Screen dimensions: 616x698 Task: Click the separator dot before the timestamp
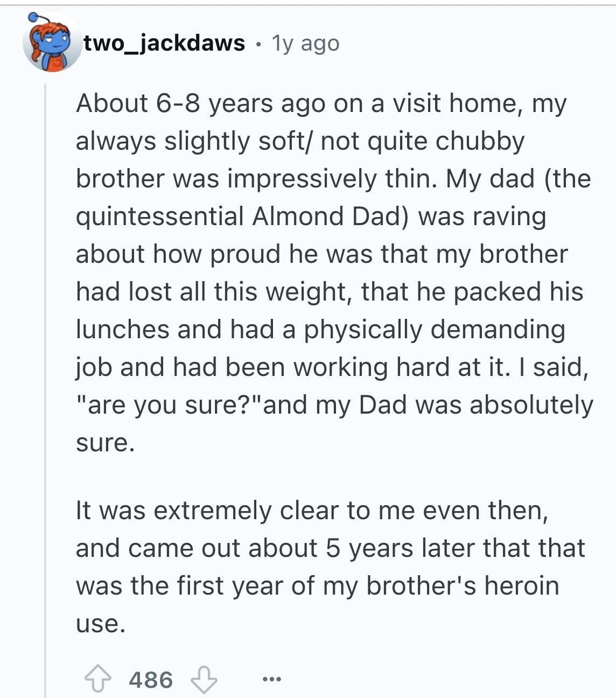pyautogui.click(x=259, y=44)
